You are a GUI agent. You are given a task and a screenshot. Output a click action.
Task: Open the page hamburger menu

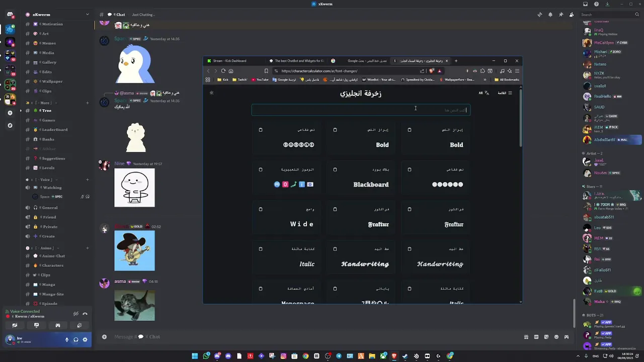point(505,93)
